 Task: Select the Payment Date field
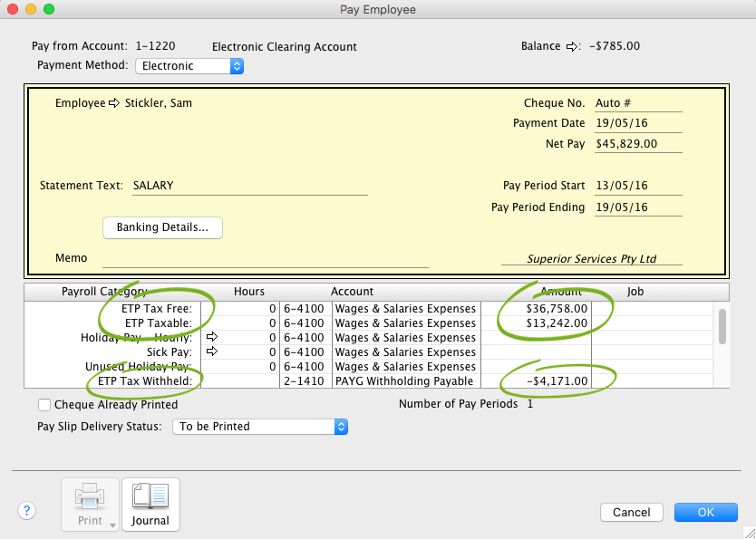[x=637, y=124]
